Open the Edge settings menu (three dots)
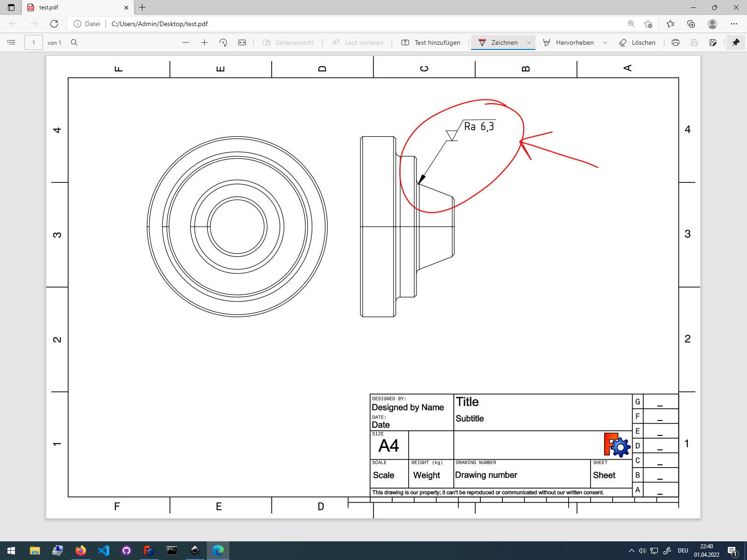 pyautogui.click(x=734, y=24)
